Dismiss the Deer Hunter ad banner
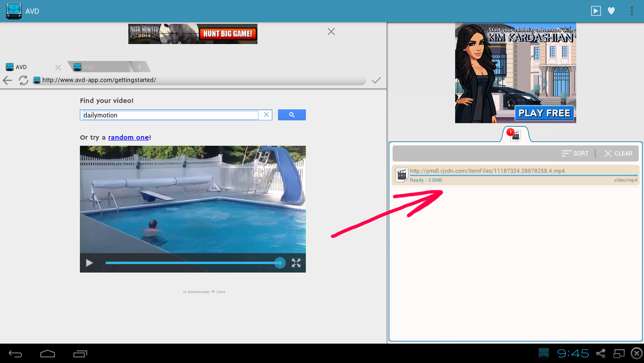644x363 pixels. coord(331,31)
